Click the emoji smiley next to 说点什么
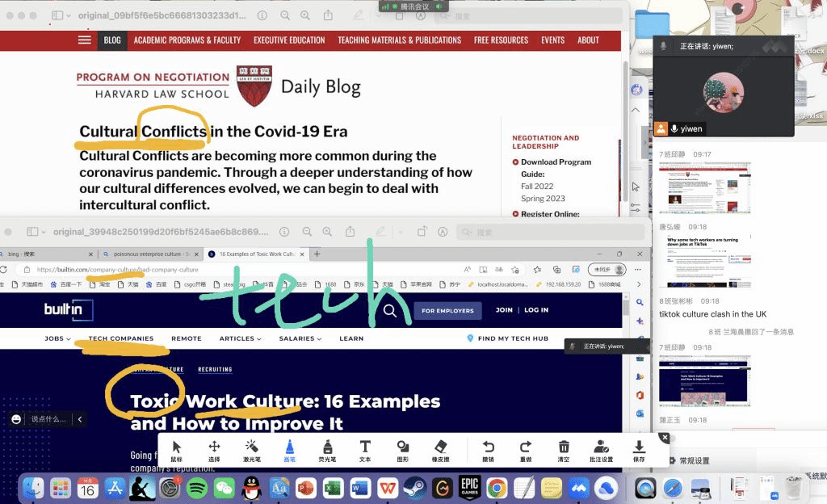Screen dimensions: 827x504 16,419
